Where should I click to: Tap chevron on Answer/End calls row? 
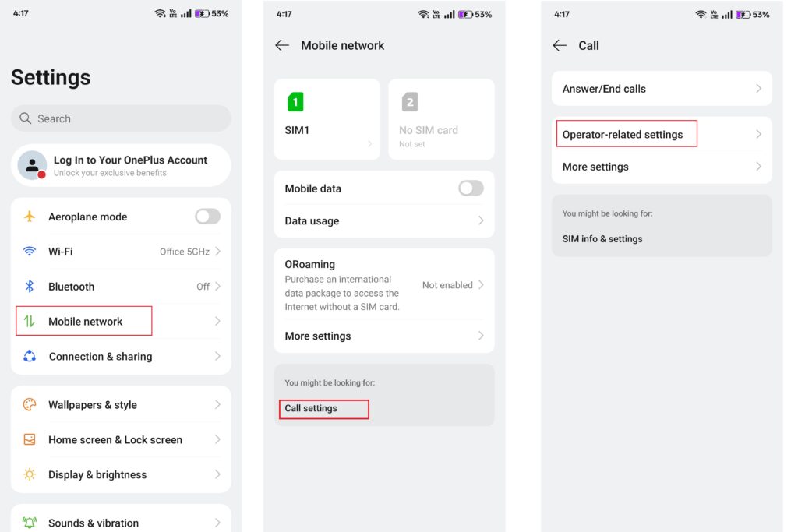click(x=759, y=89)
